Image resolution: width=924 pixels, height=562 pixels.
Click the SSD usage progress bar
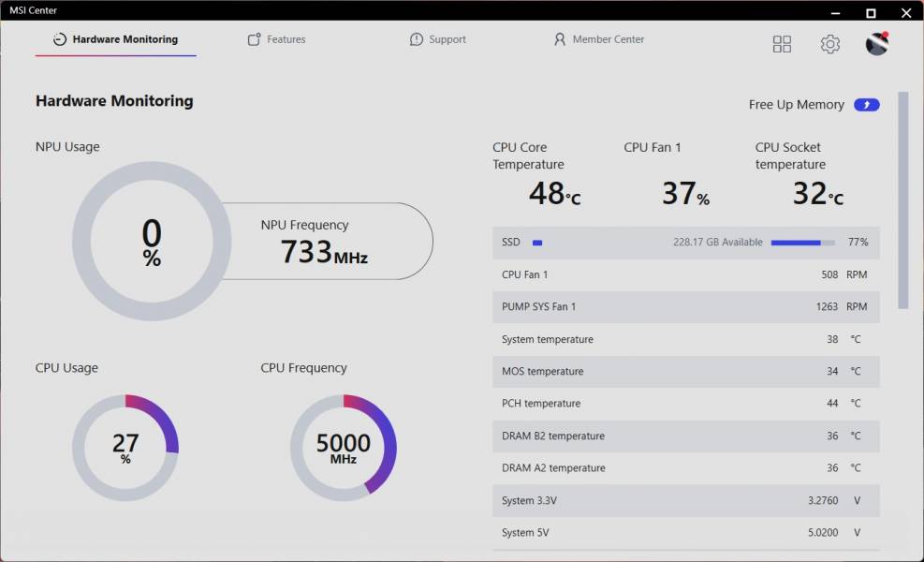(x=802, y=243)
